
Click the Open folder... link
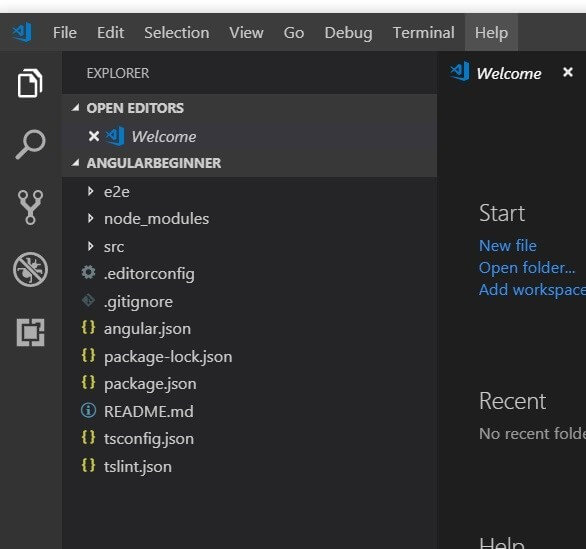527,268
